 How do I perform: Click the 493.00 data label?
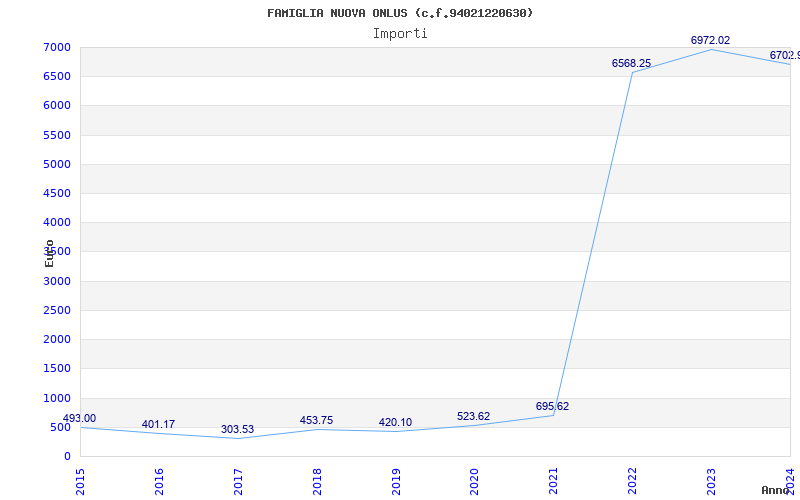(x=79, y=418)
